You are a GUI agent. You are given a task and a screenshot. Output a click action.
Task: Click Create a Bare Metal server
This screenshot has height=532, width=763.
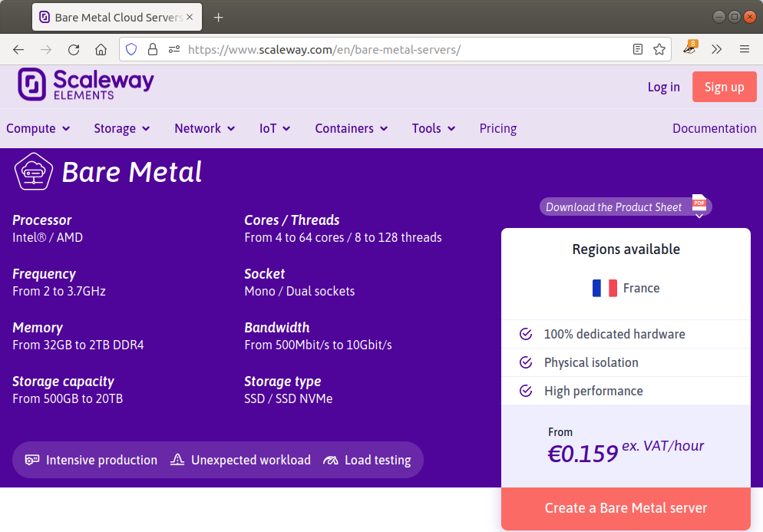coord(626,508)
